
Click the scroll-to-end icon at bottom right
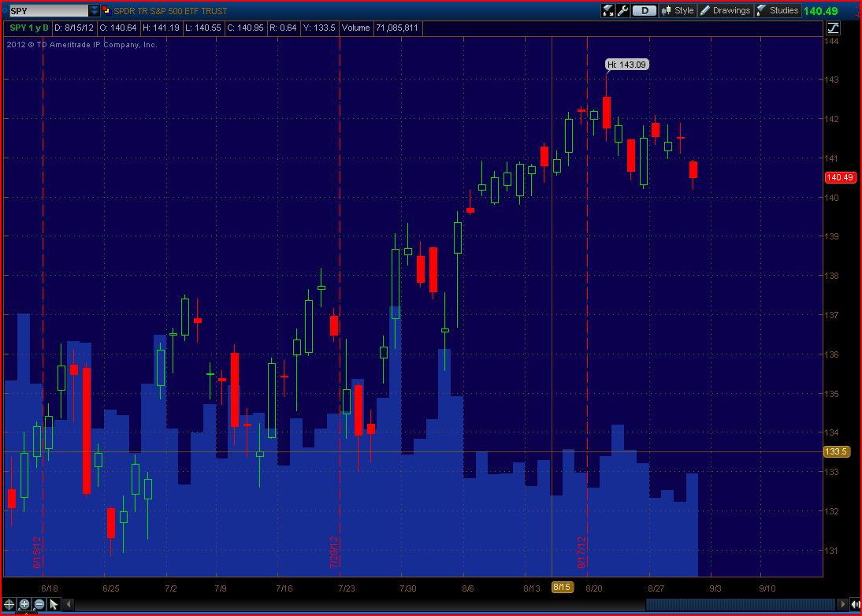pyautogui.click(x=856, y=604)
